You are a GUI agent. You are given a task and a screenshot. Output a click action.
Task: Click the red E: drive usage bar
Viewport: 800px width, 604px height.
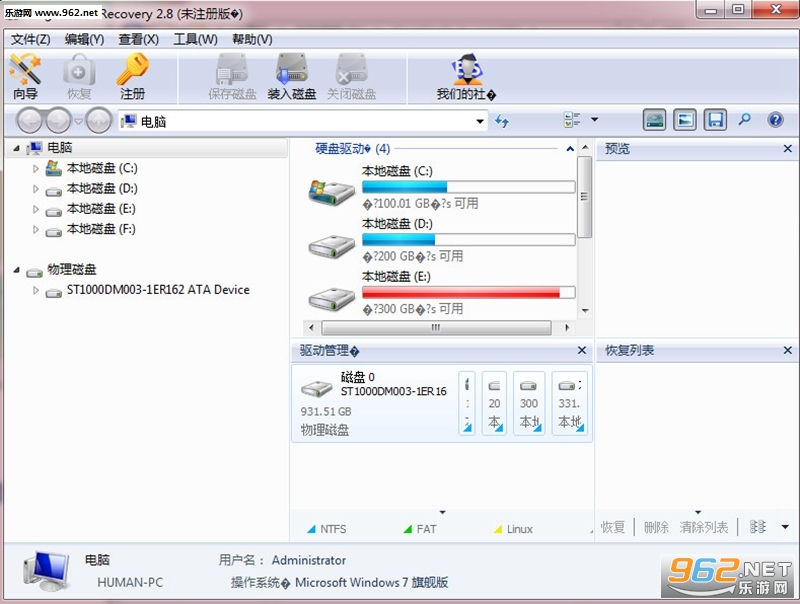click(x=468, y=292)
